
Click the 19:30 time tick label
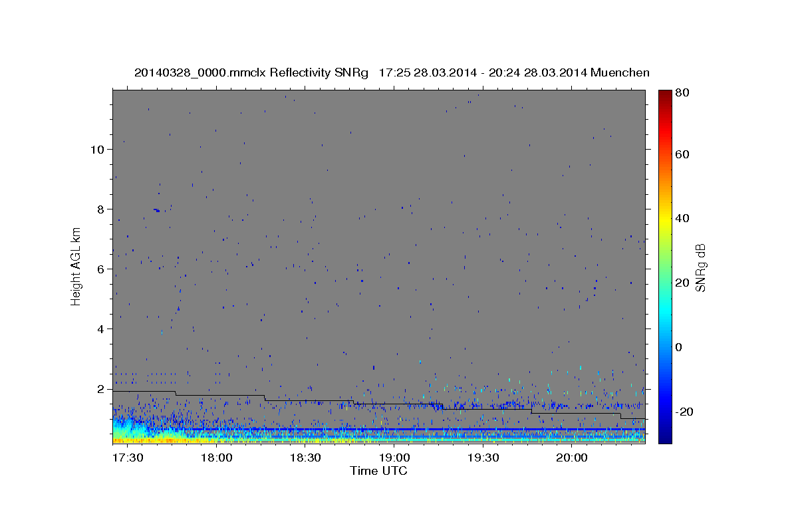click(483, 458)
